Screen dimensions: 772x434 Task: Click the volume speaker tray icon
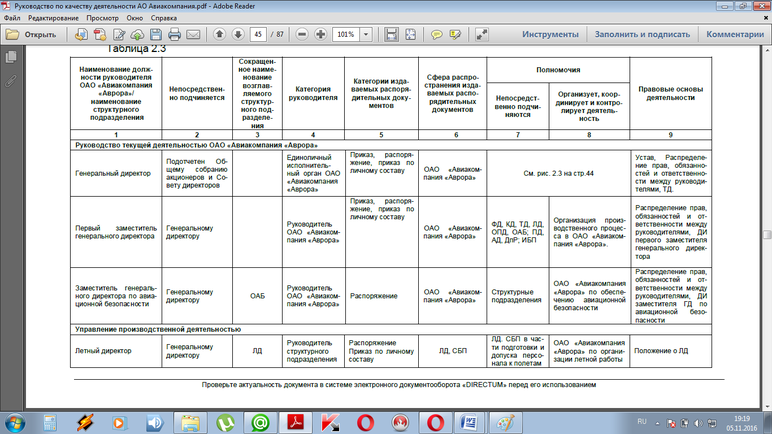click(698, 423)
